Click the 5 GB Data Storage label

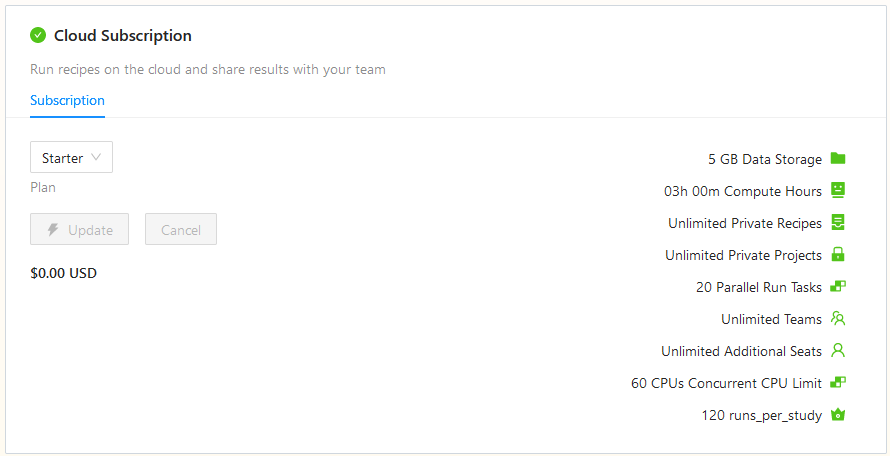click(764, 159)
